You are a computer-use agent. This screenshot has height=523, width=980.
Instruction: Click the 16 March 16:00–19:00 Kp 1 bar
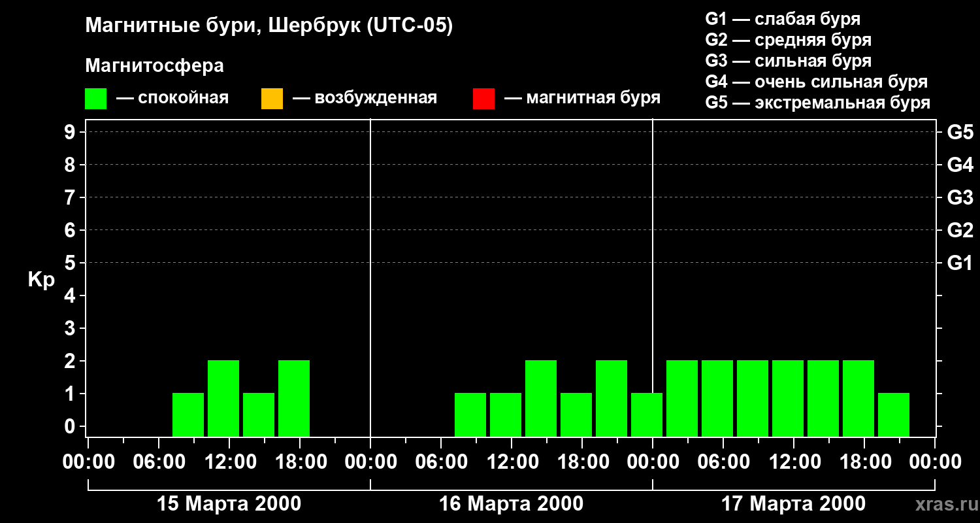pyautogui.click(x=576, y=414)
